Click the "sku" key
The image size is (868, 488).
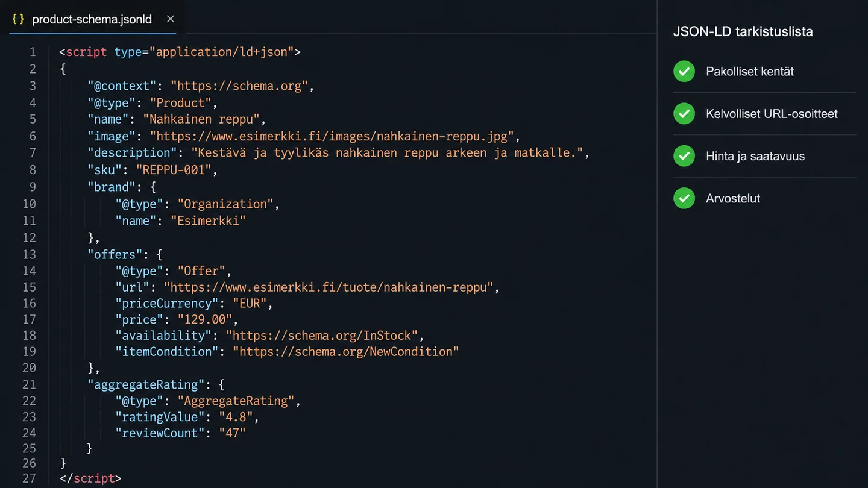click(105, 170)
